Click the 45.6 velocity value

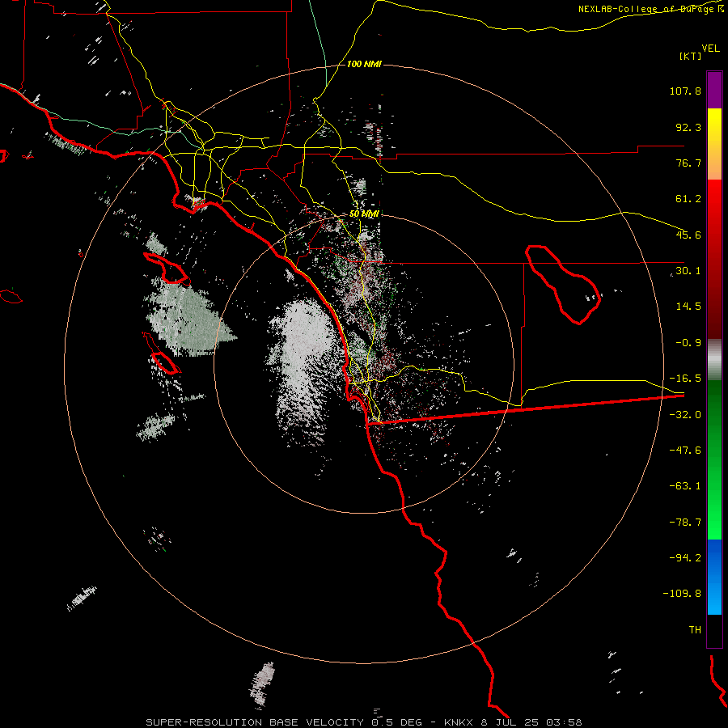688,235
